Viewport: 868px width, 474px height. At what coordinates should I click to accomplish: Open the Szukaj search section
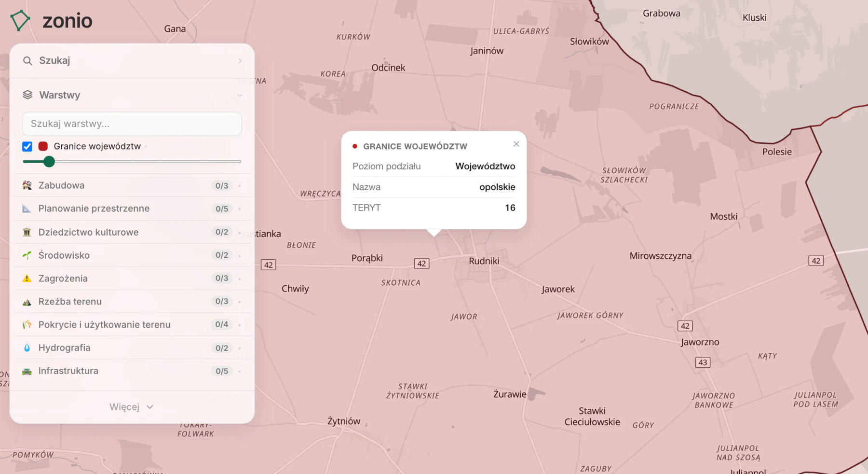click(132, 61)
